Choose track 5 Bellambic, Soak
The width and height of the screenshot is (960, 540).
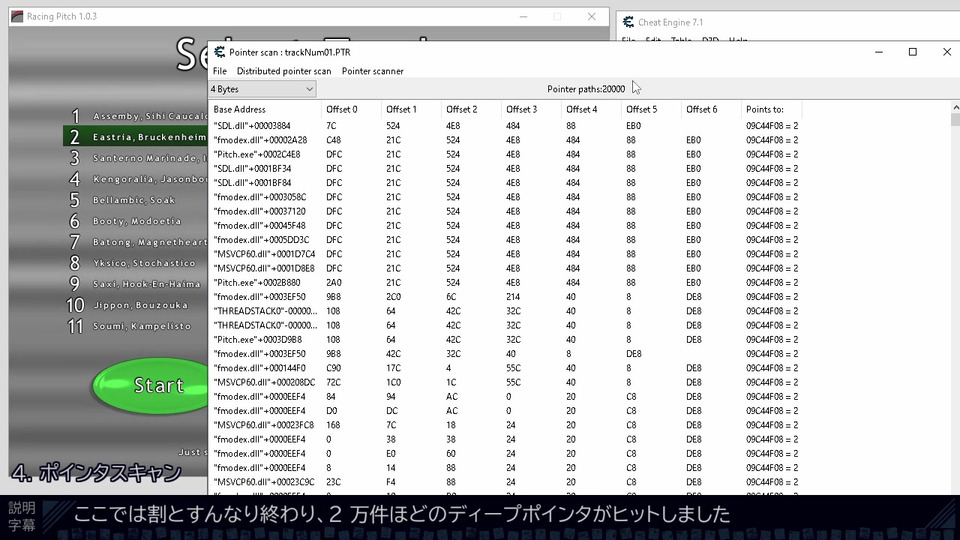[136, 200]
